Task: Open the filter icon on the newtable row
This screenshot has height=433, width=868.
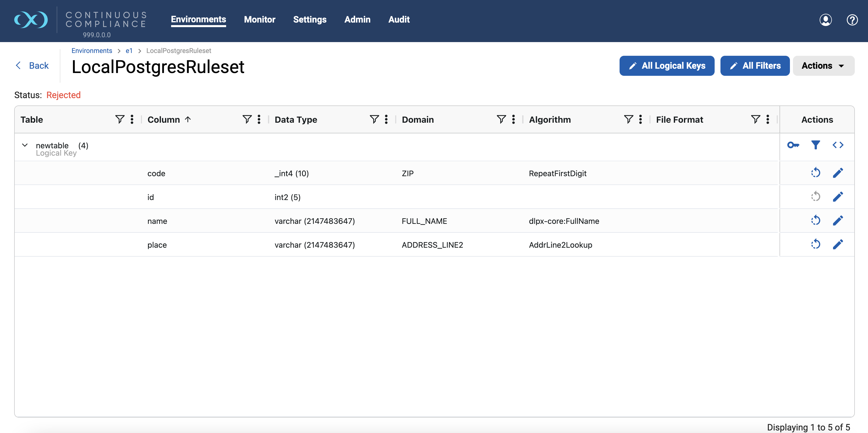Action: coord(816,145)
